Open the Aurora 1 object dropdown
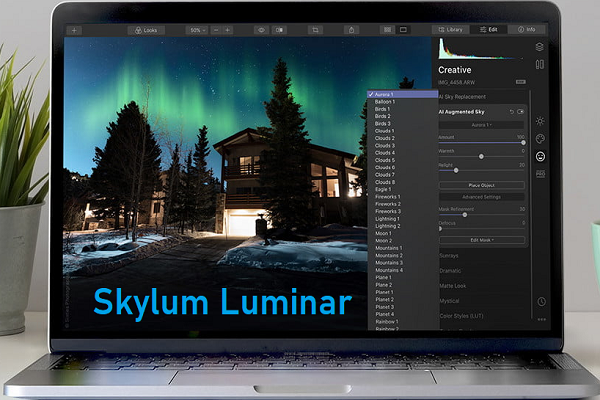 (481, 125)
